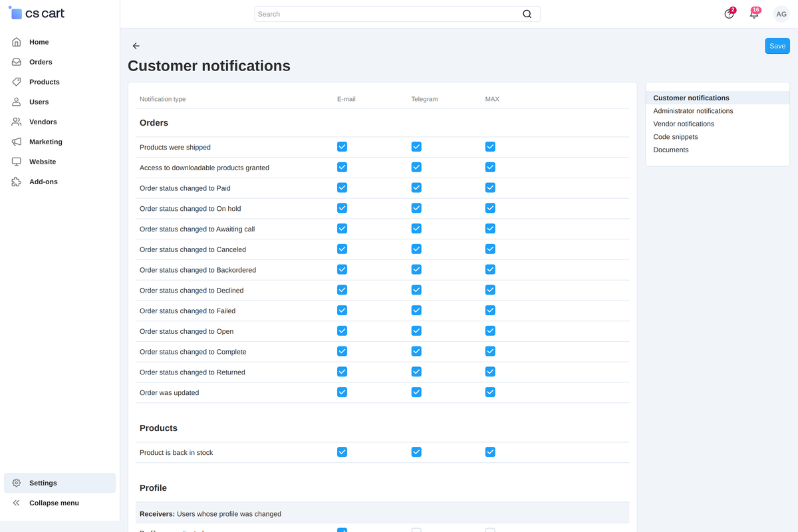Toggle E-mail for Order status changed to On hold
Image resolution: width=798 pixels, height=532 pixels.
point(342,208)
